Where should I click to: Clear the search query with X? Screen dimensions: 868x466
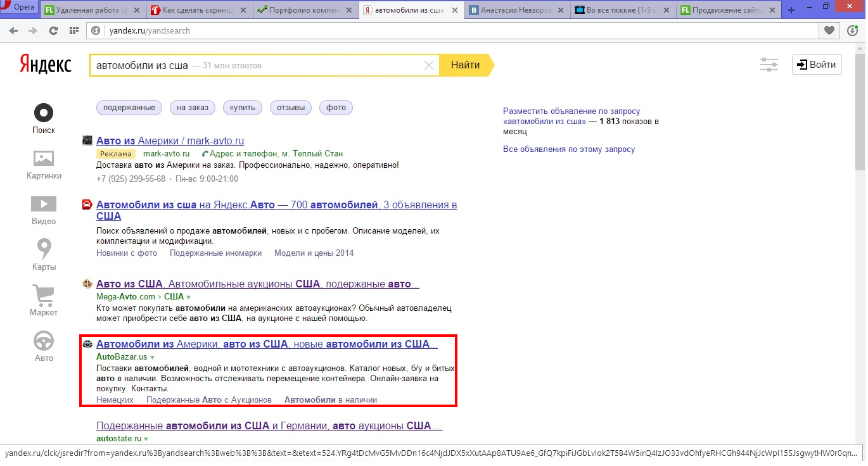[x=429, y=65]
